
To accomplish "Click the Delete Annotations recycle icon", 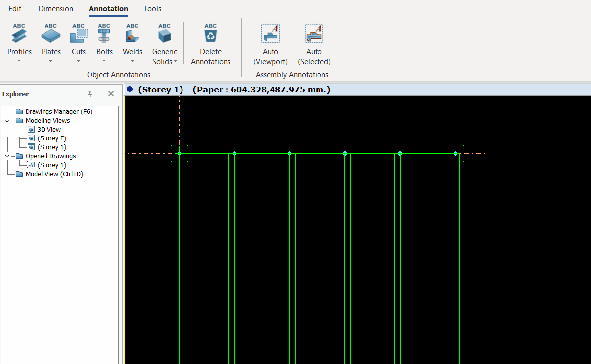I will pyautogui.click(x=211, y=34).
